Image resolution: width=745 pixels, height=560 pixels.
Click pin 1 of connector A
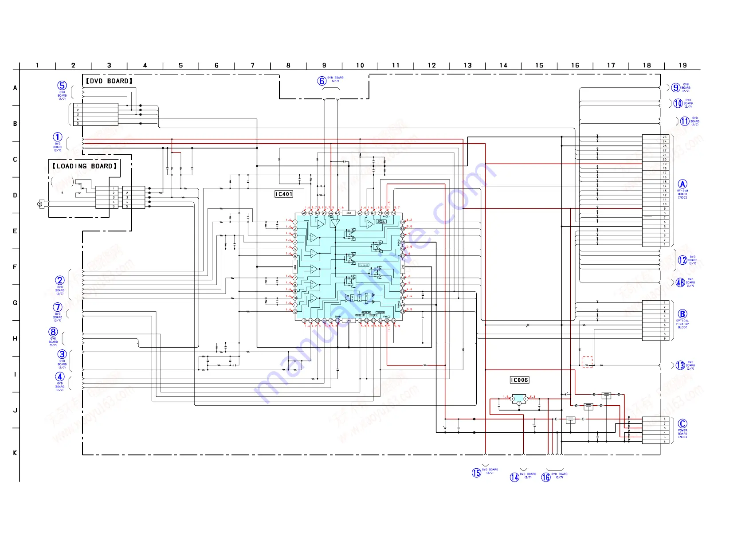tap(665, 244)
